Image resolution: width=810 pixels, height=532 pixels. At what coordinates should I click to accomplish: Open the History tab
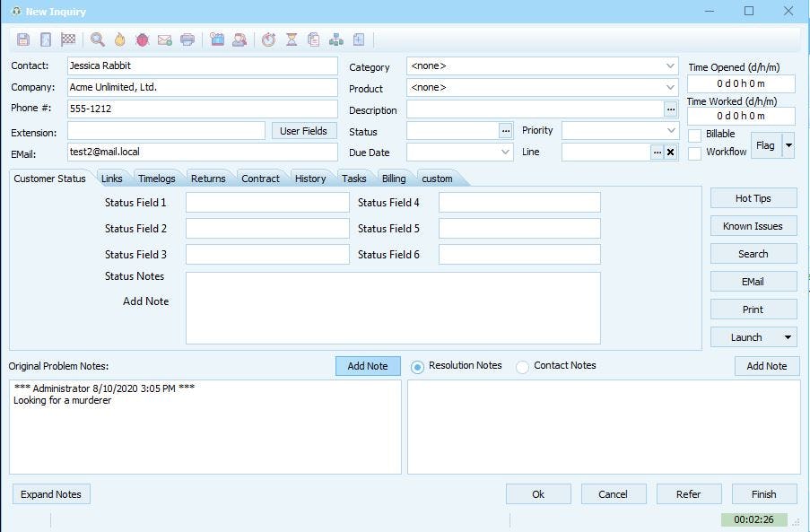coord(310,178)
